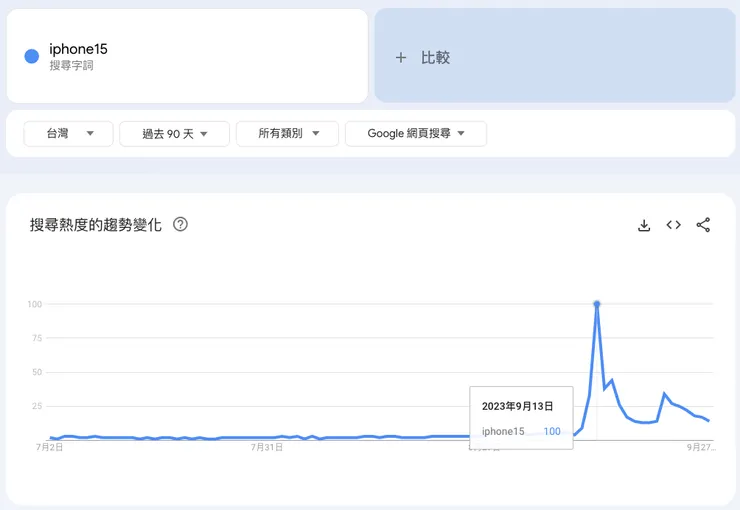
Task: Open the 所有類別 category dropdown
Action: click(287, 134)
